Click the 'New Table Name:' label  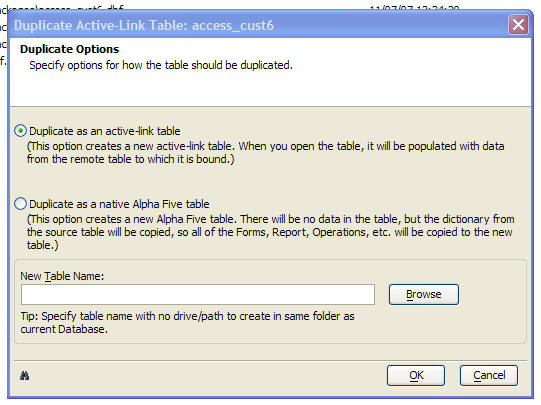62,276
